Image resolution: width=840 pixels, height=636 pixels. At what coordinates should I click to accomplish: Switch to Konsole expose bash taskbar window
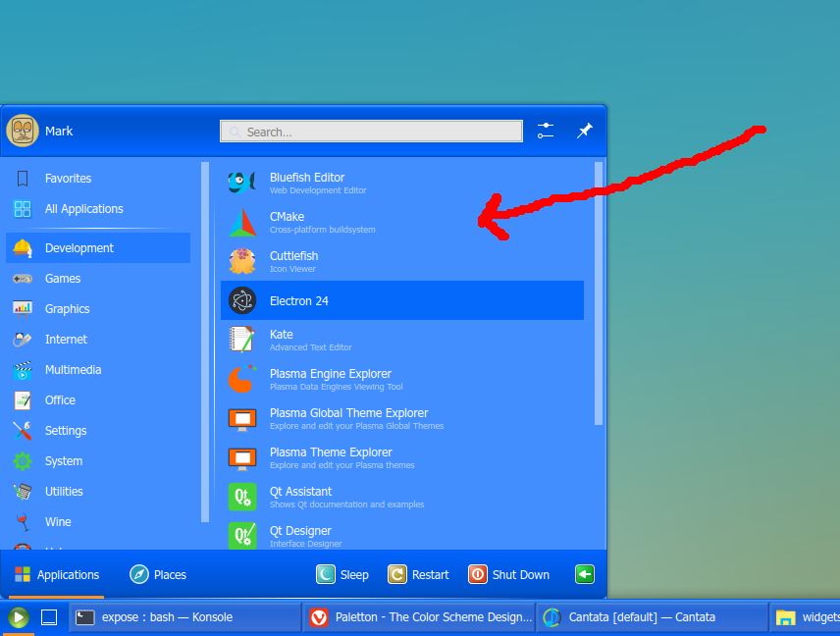pos(185,617)
